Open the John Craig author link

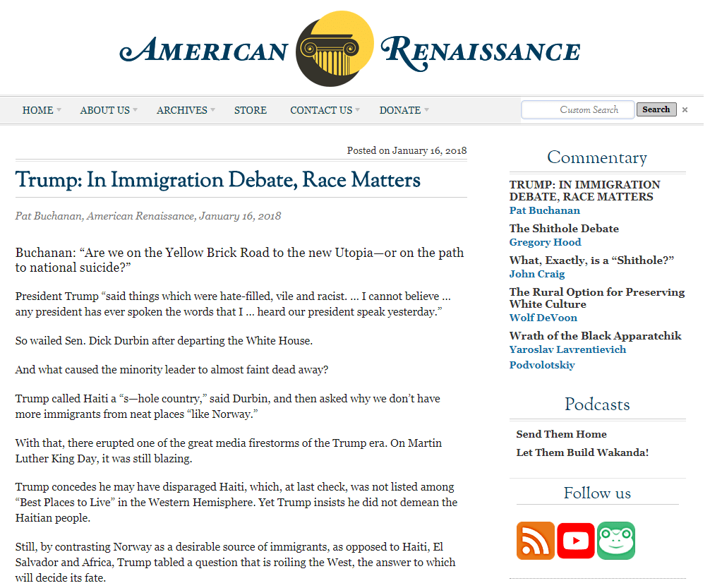(x=536, y=274)
